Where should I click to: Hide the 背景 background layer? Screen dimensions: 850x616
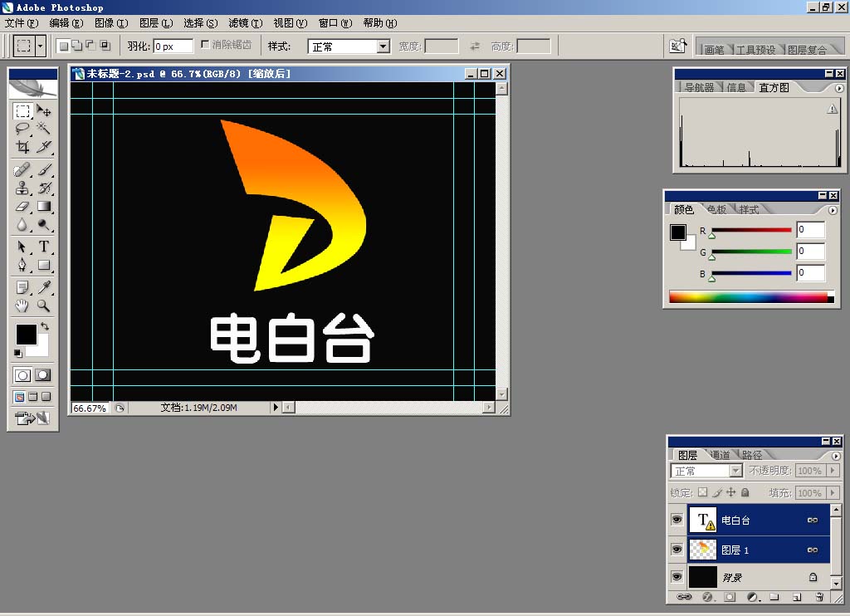[x=677, y=577]
